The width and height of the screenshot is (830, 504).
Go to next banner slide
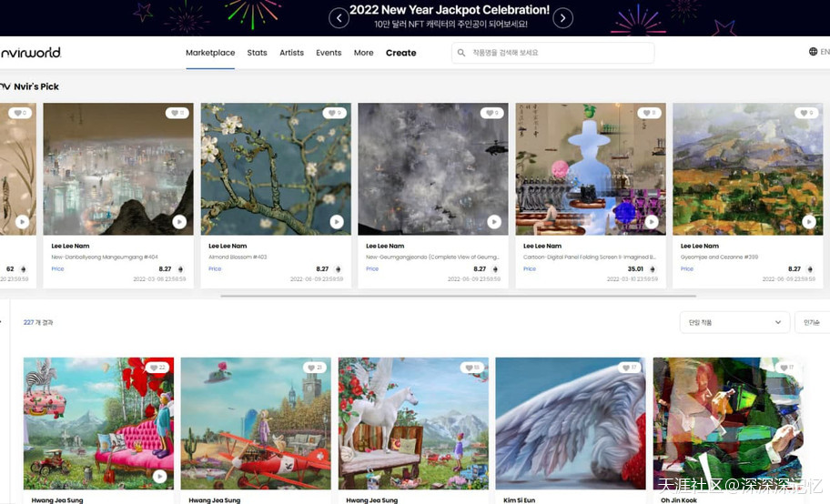click(x=563, y=17)
